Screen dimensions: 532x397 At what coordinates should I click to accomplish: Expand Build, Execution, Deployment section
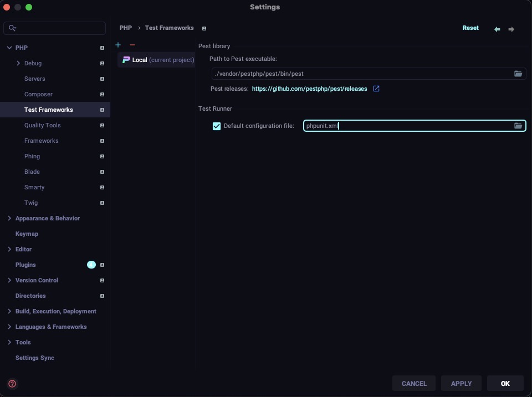(9, 311)
